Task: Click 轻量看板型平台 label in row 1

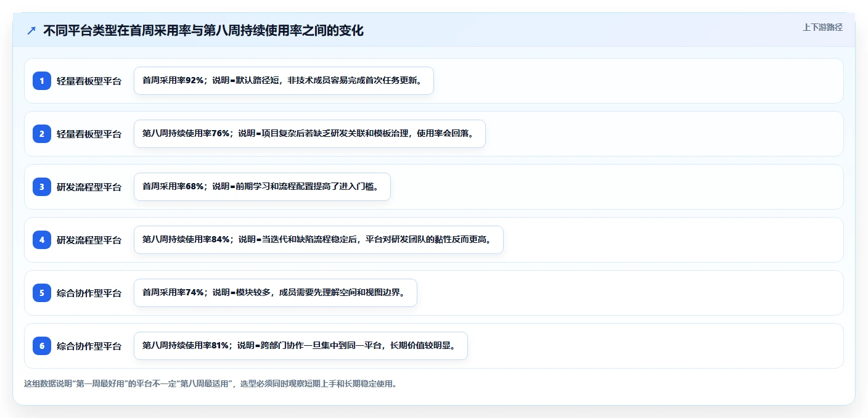Action: pos(89,81)
